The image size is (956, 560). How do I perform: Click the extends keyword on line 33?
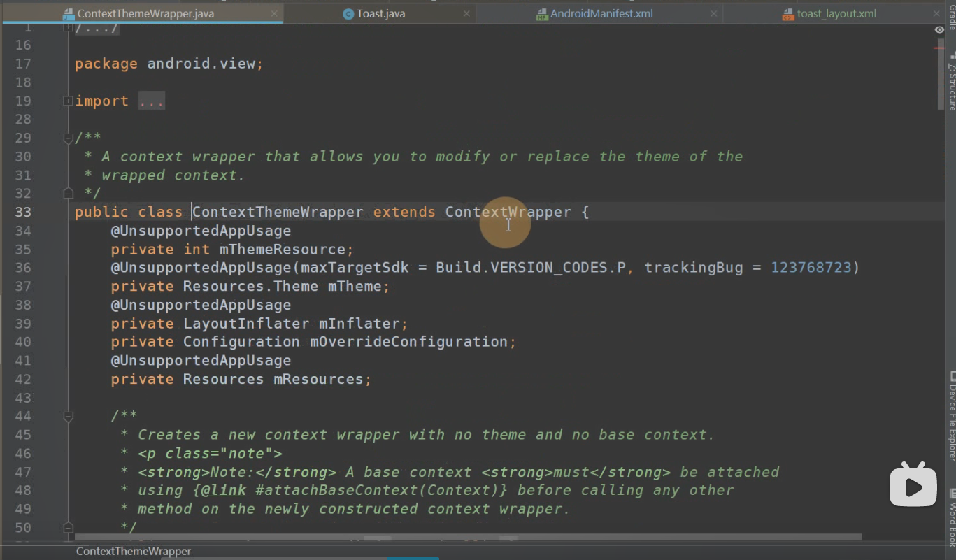pyautogui.click(x=404, y=212)
